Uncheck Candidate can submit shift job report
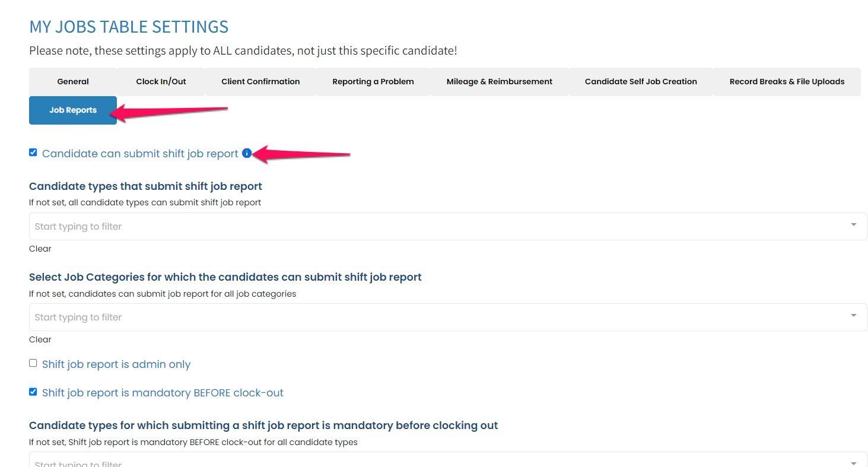 click(33, 153)
